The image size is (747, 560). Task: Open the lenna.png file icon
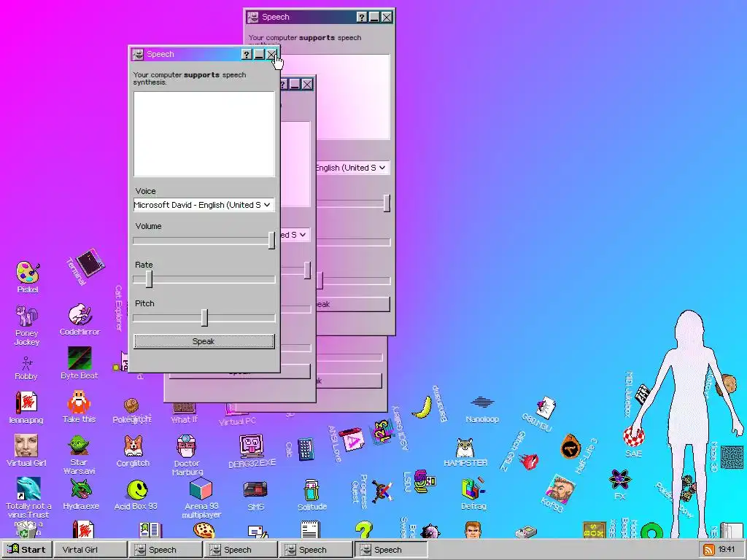26,402
